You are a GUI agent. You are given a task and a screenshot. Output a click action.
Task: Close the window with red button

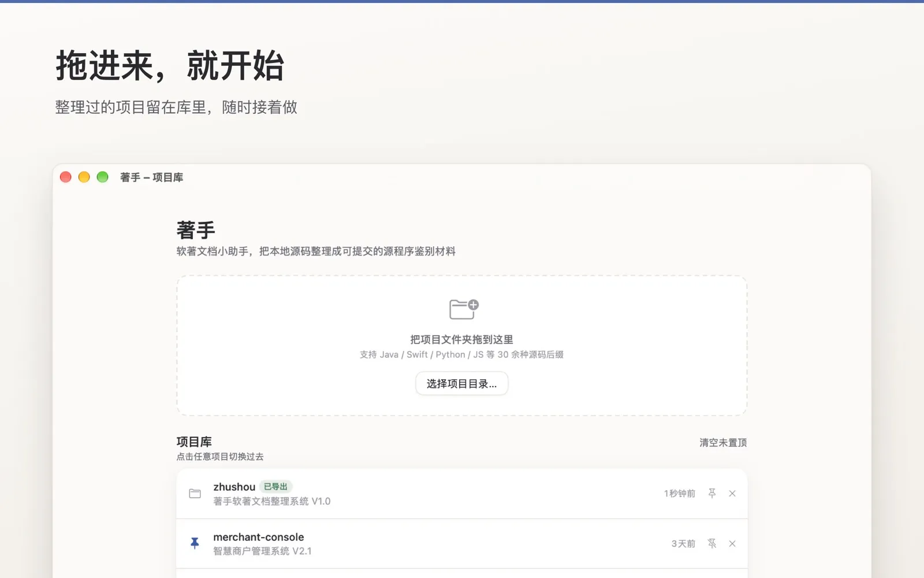click(65, 177)
